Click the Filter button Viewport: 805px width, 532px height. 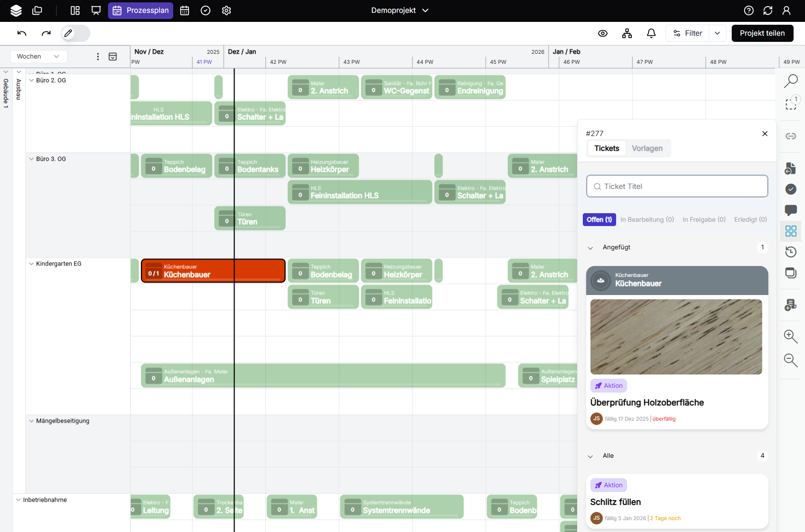click(x=687, y=33)
